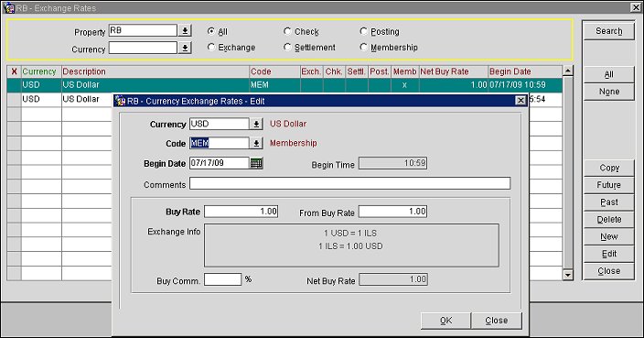The height and width of the screenshot is (338, 644).
Task: Click the red Membership label beside the Code field
Action: (x=294, y=143)
